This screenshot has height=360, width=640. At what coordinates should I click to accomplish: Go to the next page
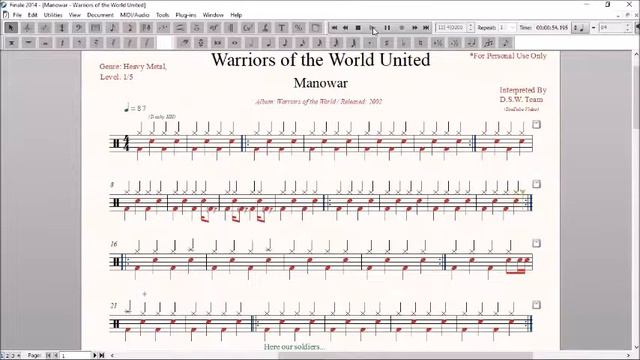(95, 356)
